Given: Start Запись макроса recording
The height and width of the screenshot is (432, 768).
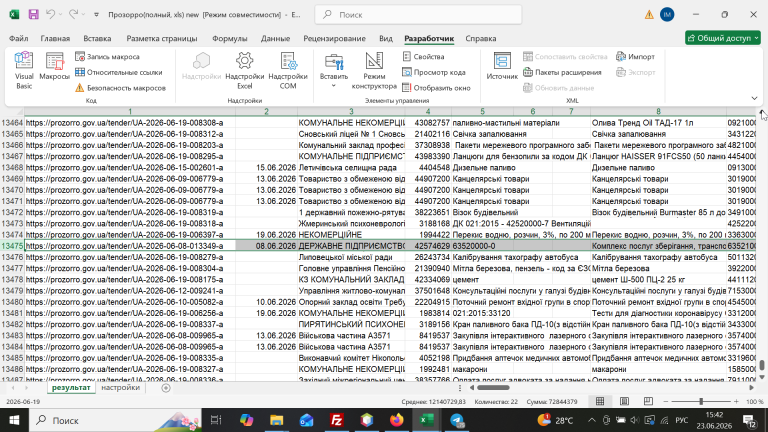Looking at the screenshot, I should coord(107,57).
